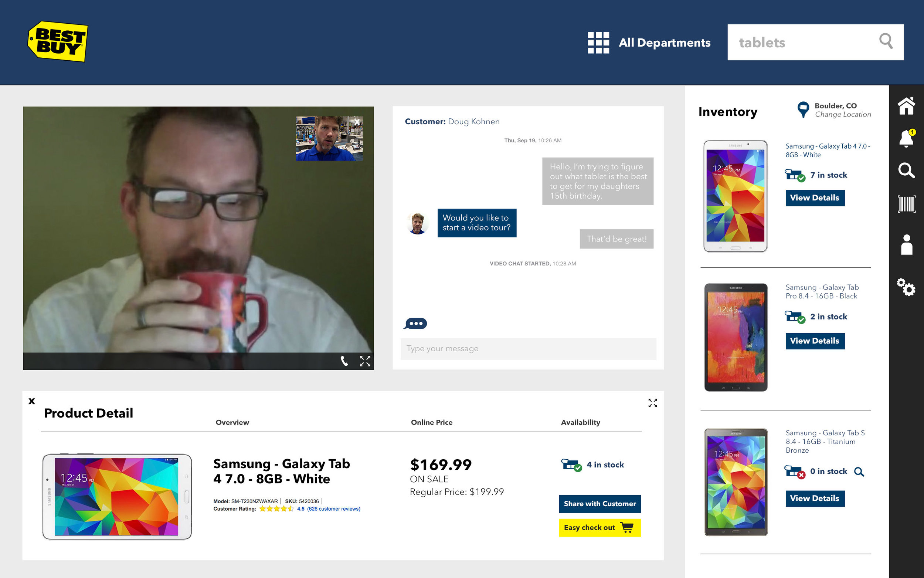Click the SKU: 5420036 text
The image size is (924, 578).
[x=302, y=501]
